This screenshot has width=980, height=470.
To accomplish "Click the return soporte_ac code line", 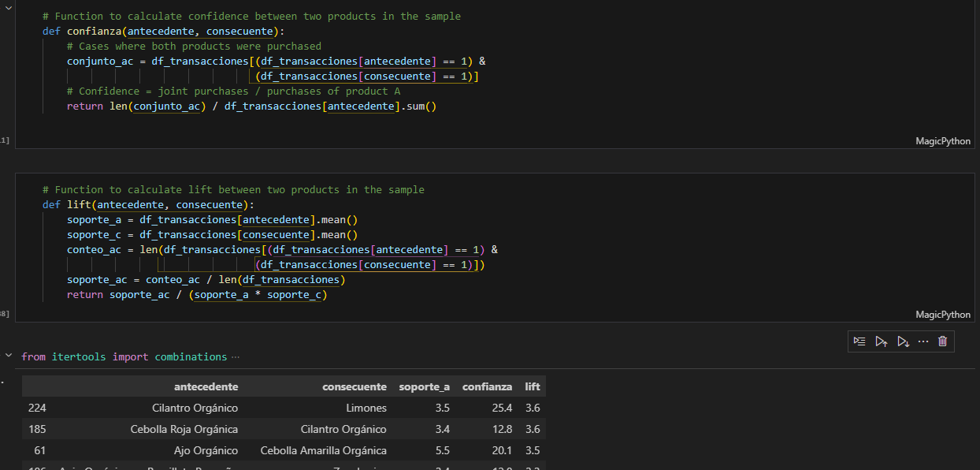I will 197,295.
